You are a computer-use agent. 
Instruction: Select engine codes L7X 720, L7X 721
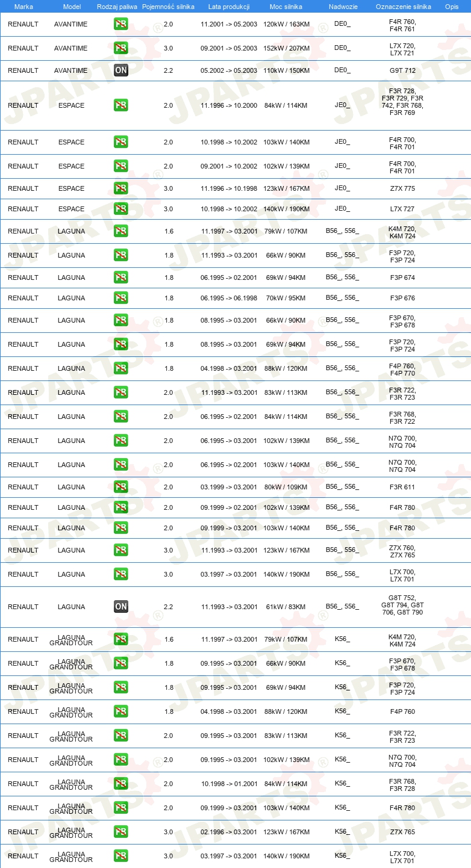tap(402, 49)
